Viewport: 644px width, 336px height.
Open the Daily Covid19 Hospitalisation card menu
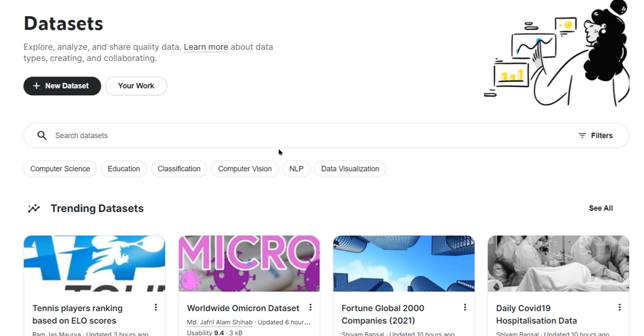(619, 307)
